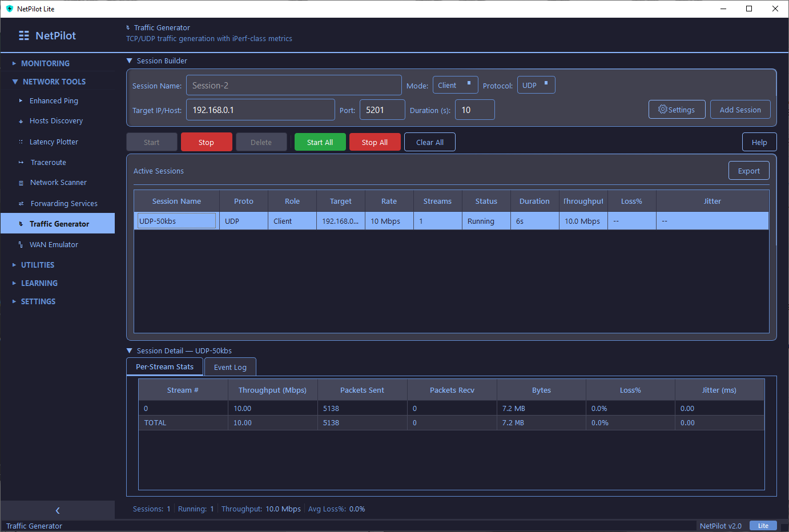Click the Lite badge in status bar

[x=763, y=525]
